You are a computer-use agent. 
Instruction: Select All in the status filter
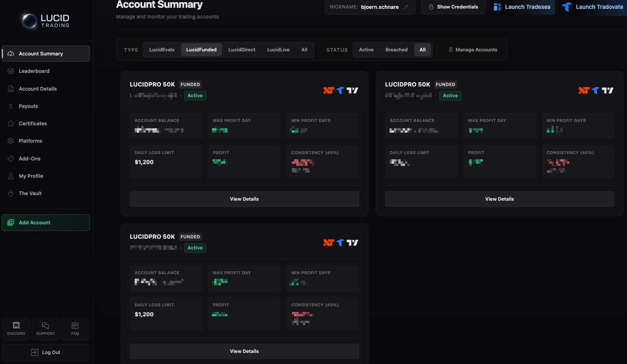pyautogui.click(x=422, y=50)
